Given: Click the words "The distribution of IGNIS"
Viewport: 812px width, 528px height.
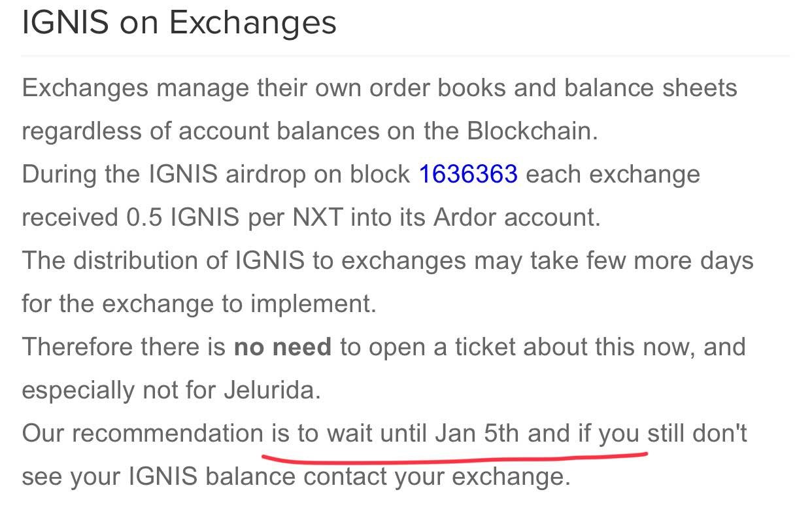Looking at the screenshot, I should pos(163,261).
